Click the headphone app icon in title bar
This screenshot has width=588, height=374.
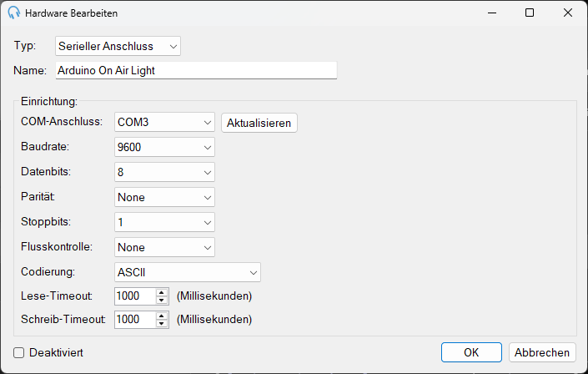coord(14,13)
